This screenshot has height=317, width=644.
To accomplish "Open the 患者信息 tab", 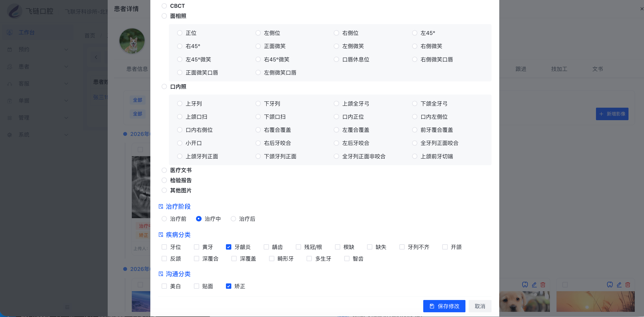I will pyautogui.click(x=137, y=69).
